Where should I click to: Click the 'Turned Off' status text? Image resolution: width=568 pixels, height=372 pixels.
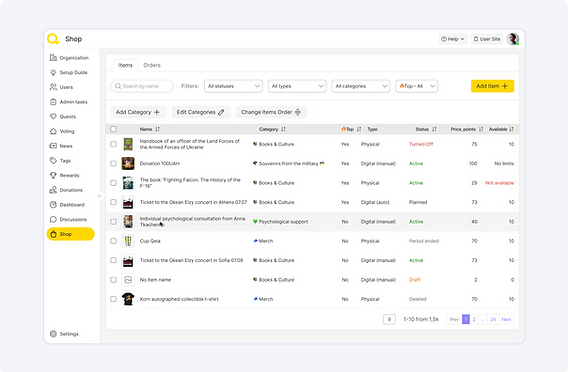421,144
